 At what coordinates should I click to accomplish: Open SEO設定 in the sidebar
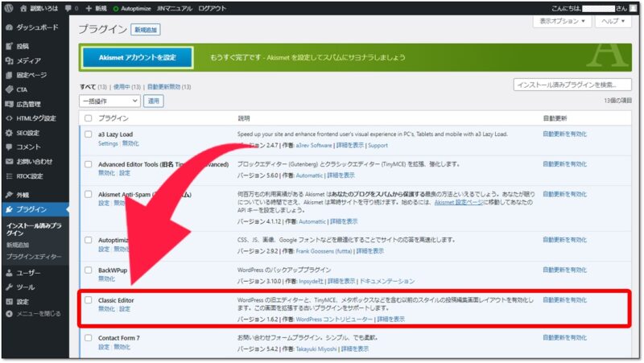[23, 133]
